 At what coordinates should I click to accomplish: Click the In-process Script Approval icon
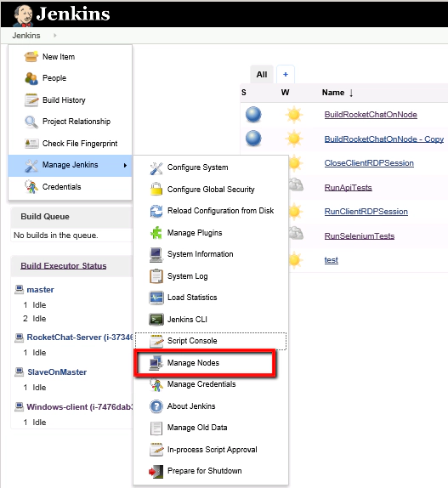(x=156, y=450)
